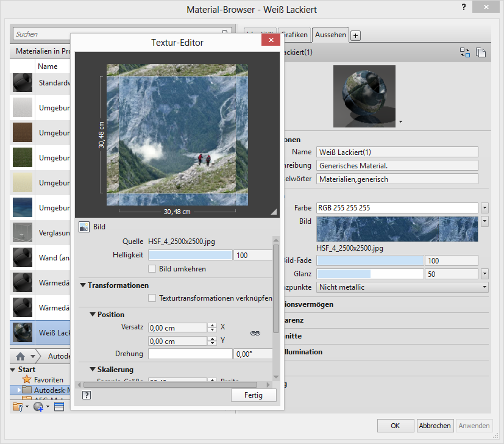Collapse the Position section
The image size is (504, 444).
pyautogui.click(x=93, y=314)
